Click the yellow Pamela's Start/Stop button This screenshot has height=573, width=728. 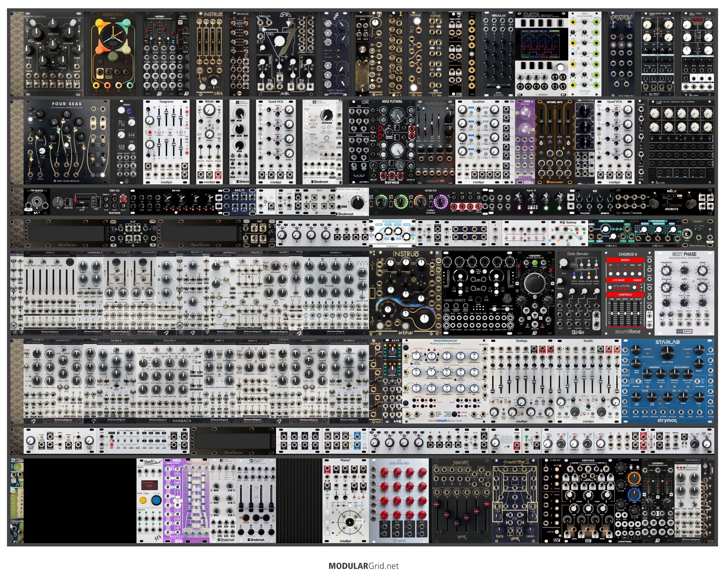click(x=143, y=501)
